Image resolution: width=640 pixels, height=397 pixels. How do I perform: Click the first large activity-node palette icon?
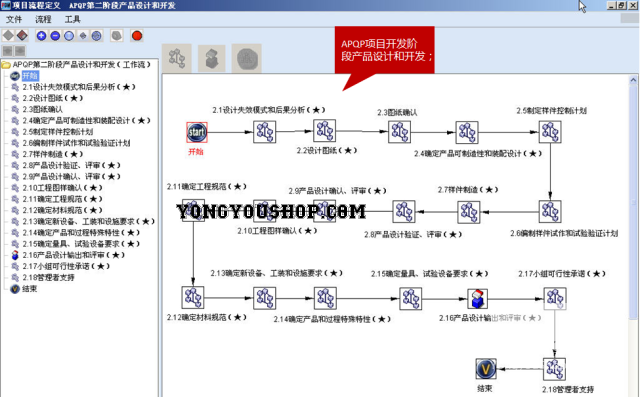177,58
